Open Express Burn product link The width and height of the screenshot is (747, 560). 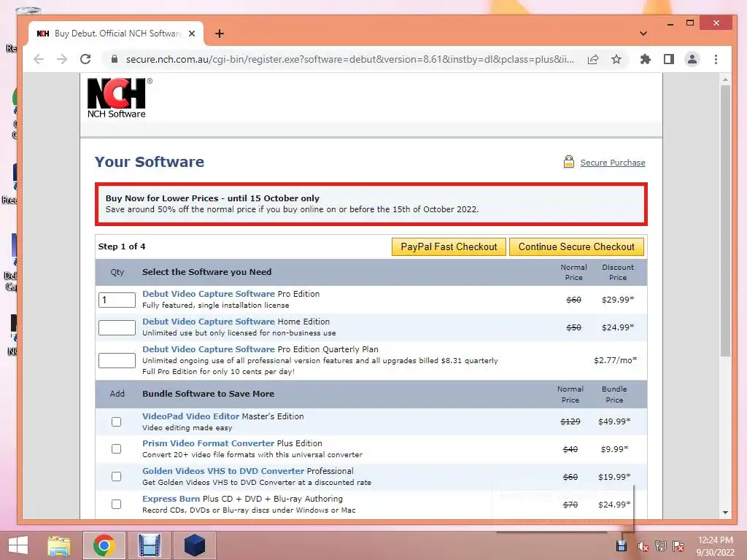click(x=171, y=499)
